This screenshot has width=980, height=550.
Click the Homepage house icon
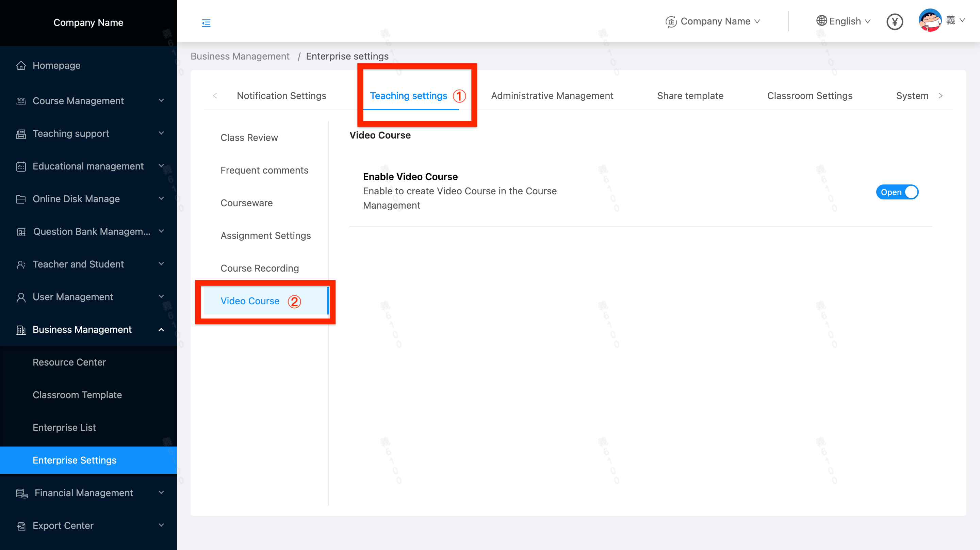21,65
